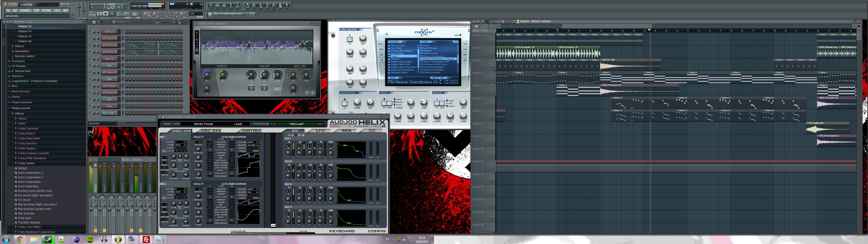Open the Windows Start menu

coord(6,240)
